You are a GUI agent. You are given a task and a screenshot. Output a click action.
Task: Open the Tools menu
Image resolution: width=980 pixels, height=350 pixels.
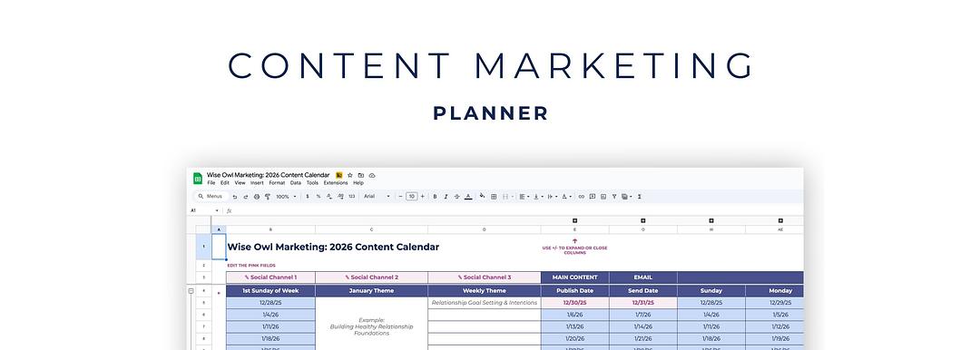coord(312,183)
